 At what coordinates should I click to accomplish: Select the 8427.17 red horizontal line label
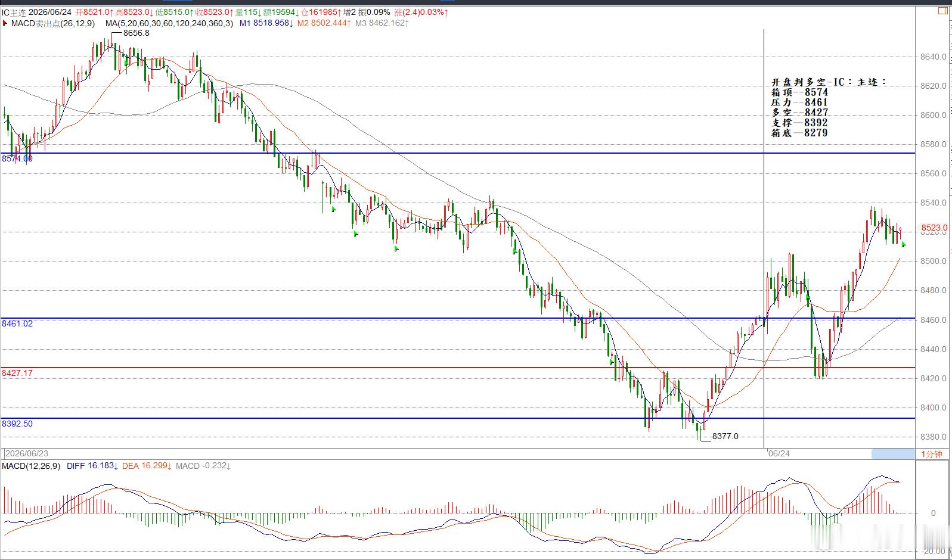click(17, 373)
